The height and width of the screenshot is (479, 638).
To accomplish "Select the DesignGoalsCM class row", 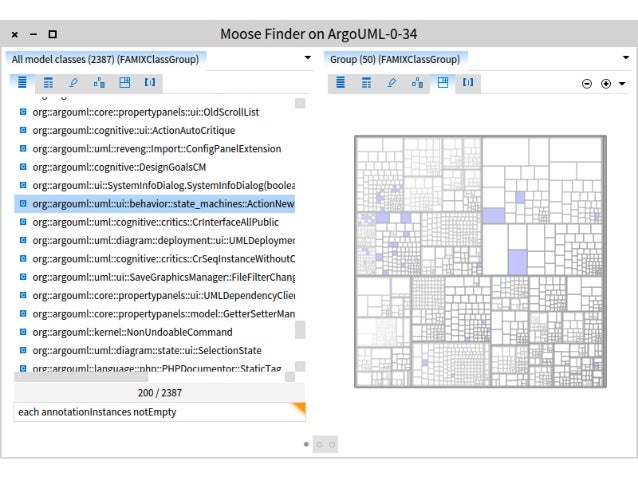I will tap(155, 167).
